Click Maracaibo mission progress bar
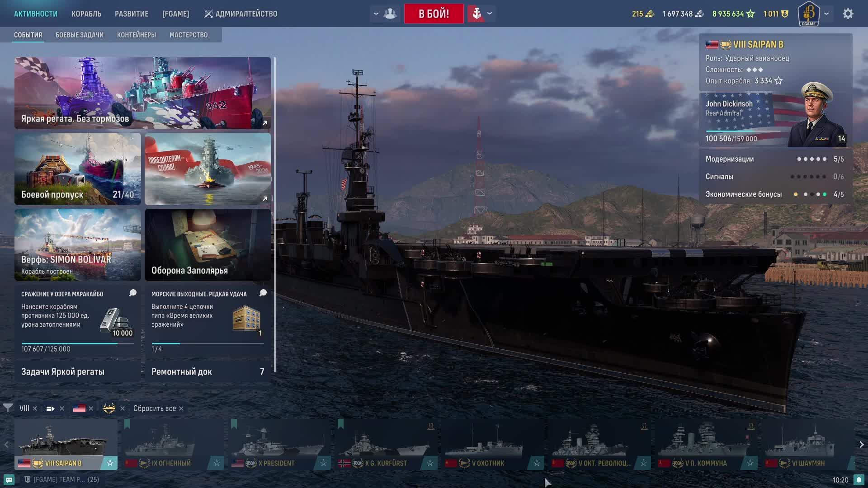868x488 pixels. 78,343
